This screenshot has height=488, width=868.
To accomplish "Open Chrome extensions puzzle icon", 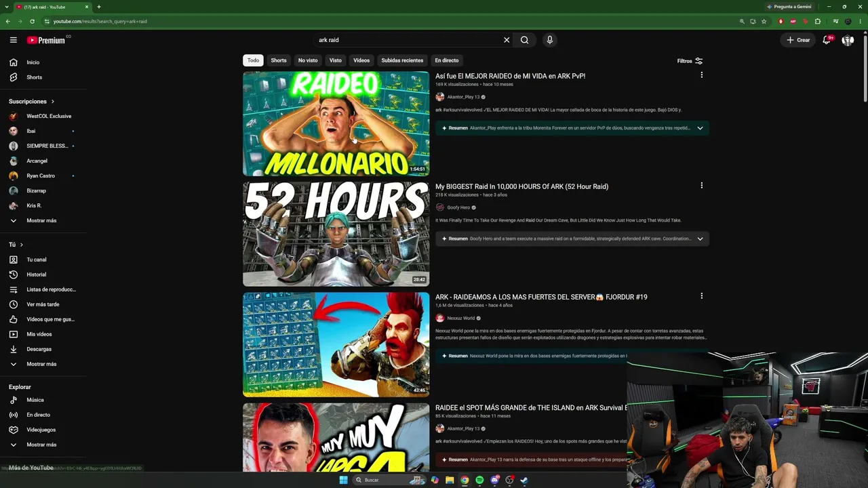I will pyautogui.click(x=818, y=21).
